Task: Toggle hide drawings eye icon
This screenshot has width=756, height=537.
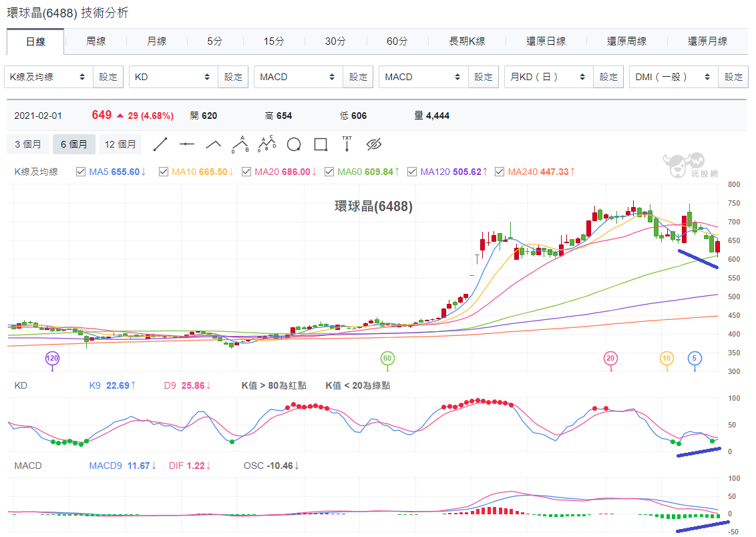Action: coord(374,144)
